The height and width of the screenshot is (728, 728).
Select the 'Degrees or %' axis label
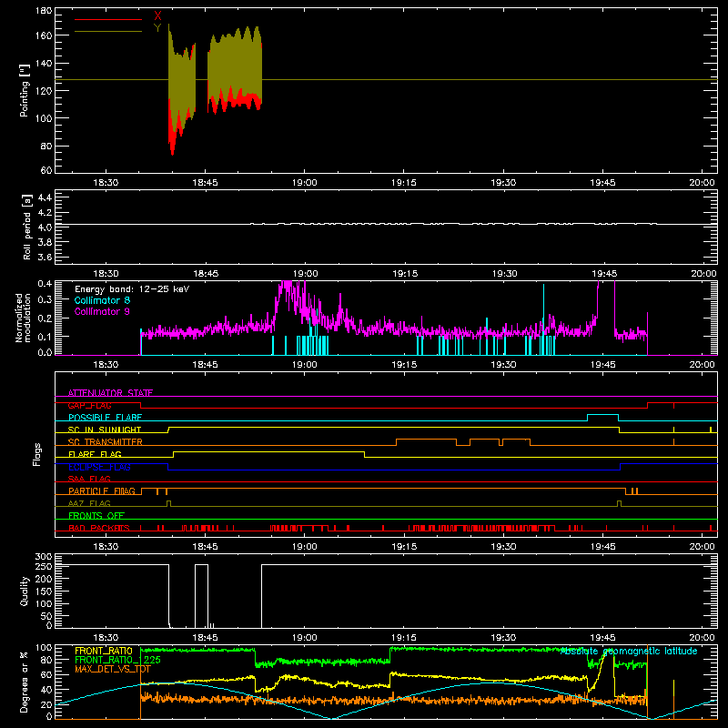click(25, 682)
